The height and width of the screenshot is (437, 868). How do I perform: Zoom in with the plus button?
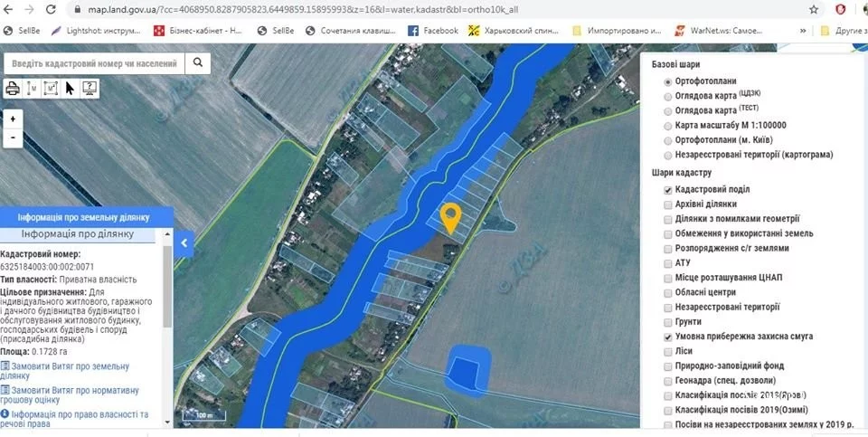tap(13, 119)
